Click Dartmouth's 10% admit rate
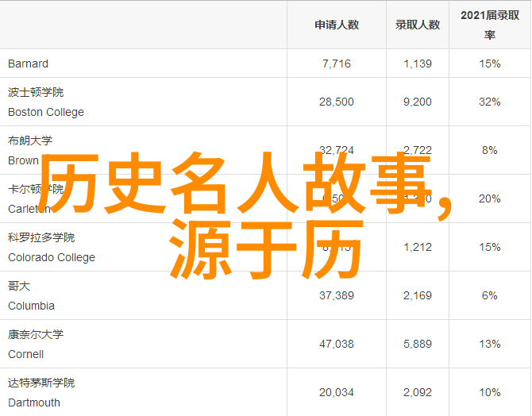Image resolution: width=532 pixels, height=416 pixels. [x=490, y=393]
